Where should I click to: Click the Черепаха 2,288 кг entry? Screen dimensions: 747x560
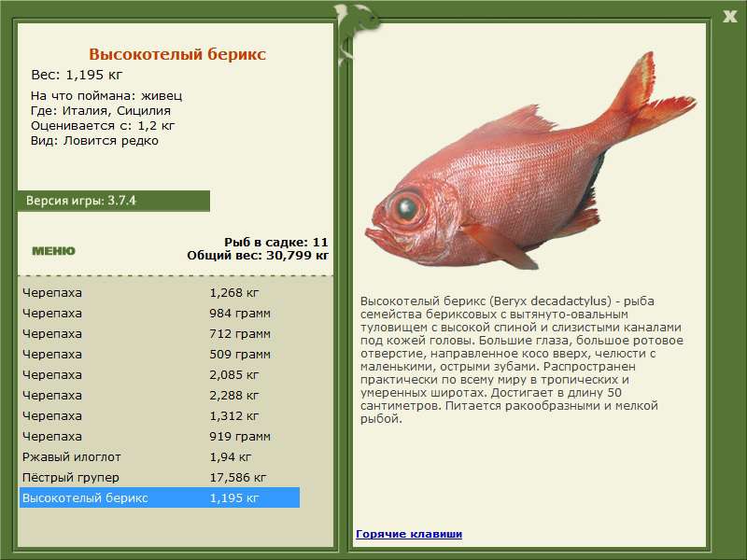159,396
